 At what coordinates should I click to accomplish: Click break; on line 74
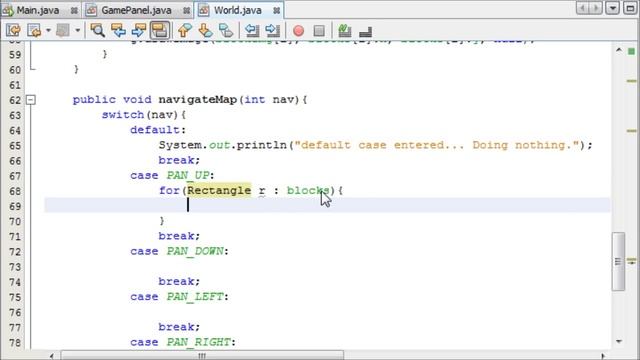pyautogui.click(x=179, y=282)
